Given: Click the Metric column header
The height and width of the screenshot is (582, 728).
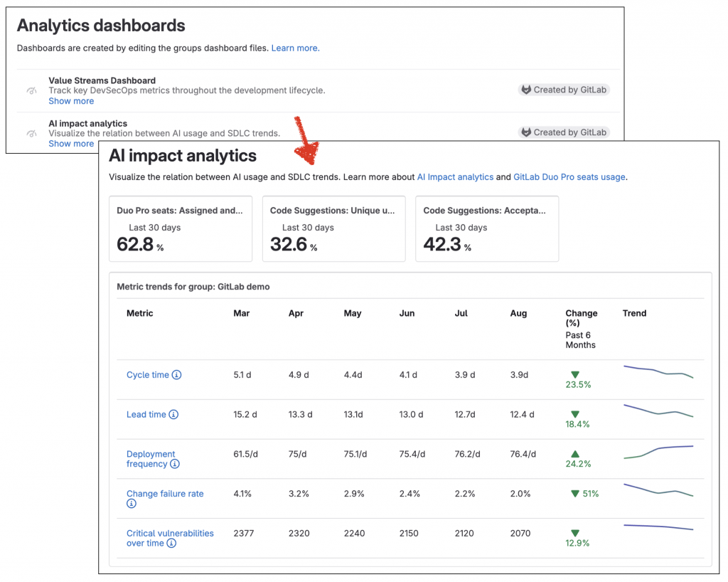Looking at the screenshot, I should (140, 313).
